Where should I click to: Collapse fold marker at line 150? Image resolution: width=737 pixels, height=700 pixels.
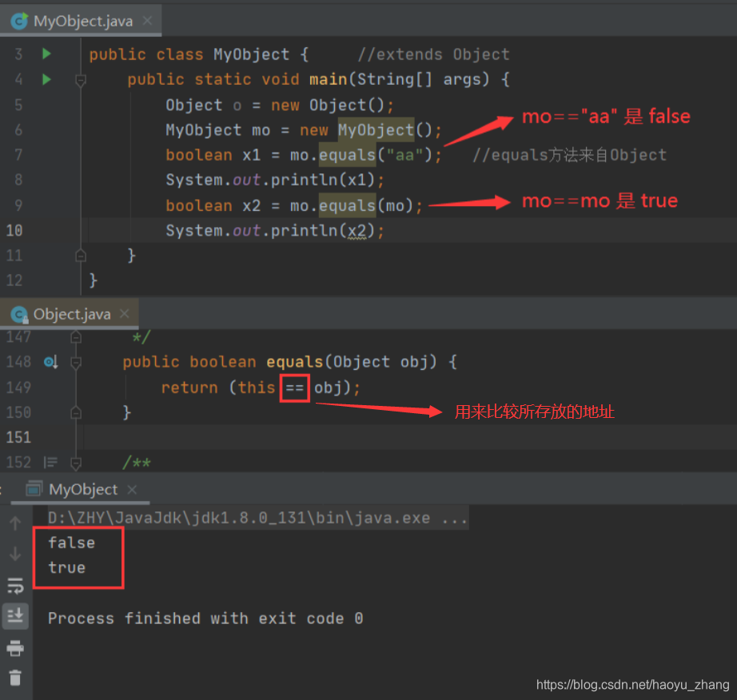[76, 412]
